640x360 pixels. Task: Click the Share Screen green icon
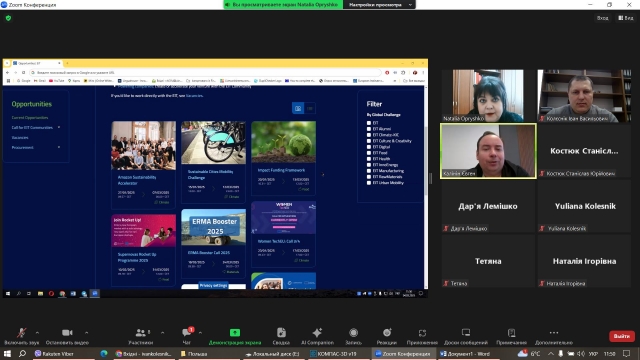click(235, 333)
